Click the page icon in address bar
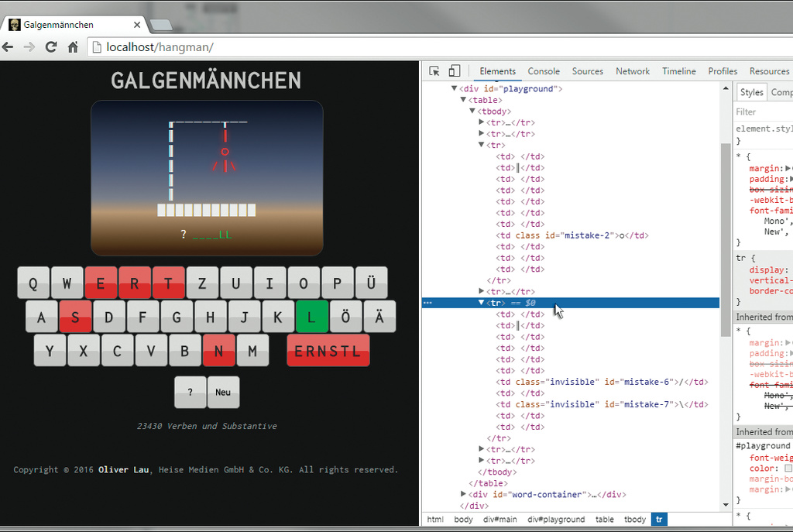The image size is (793, 532). click(96, 47)
